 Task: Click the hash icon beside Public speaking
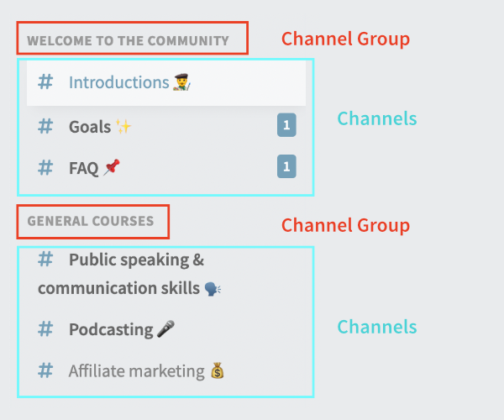click(45, 260)
